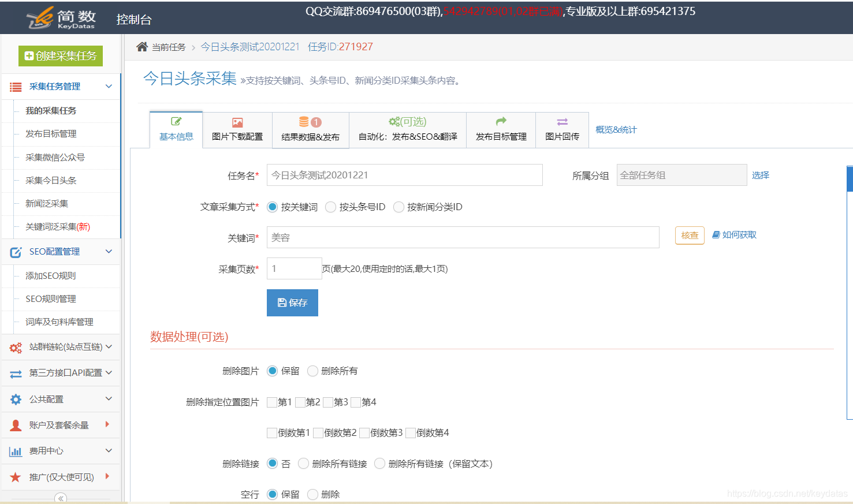Image resolution: width=853 pixels, height=504 pixels.
Task: Check the 倒数第4 image box
Action: coord(411,433)
